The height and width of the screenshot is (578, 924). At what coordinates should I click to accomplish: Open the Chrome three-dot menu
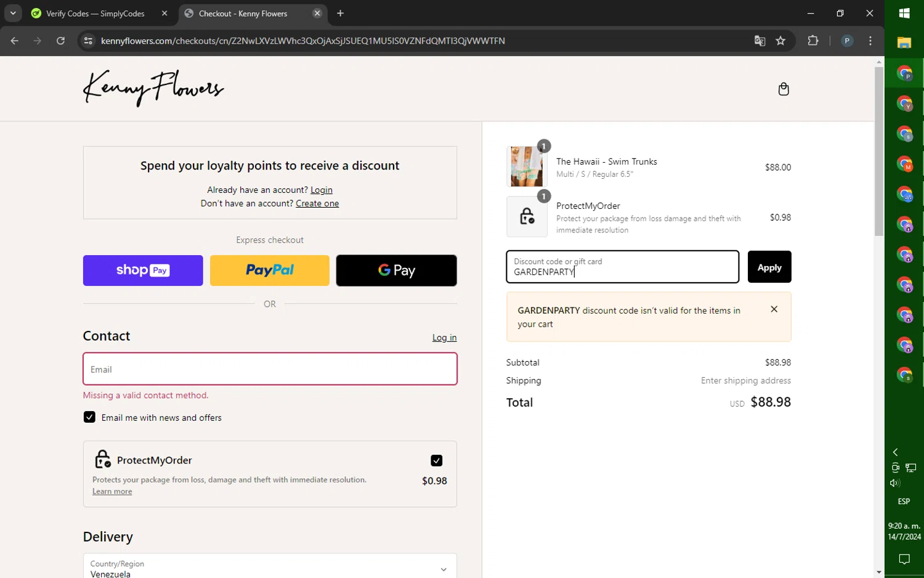pyautogui.click(x=870, y=41)
